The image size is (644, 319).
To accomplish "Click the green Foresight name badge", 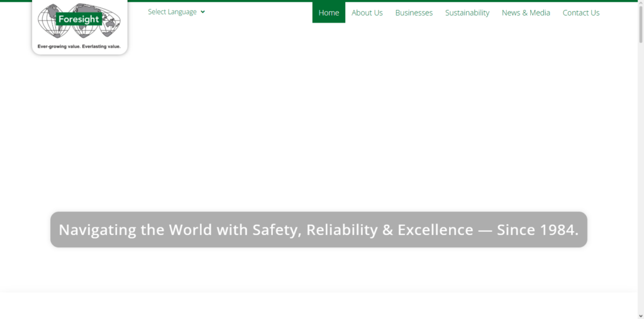I will pyautogui.click(x=79, y=19).
